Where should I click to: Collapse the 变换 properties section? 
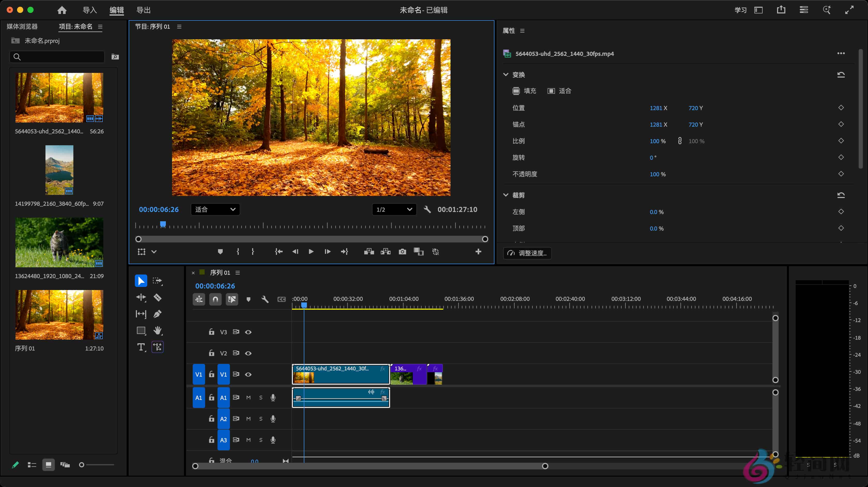pyautogui.click(x=506, y=74)
